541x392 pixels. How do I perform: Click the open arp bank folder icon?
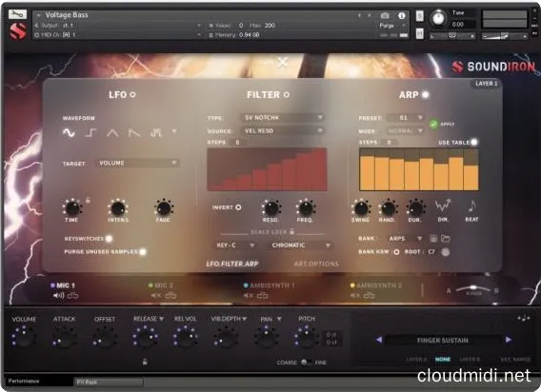(x=446, y=239)
